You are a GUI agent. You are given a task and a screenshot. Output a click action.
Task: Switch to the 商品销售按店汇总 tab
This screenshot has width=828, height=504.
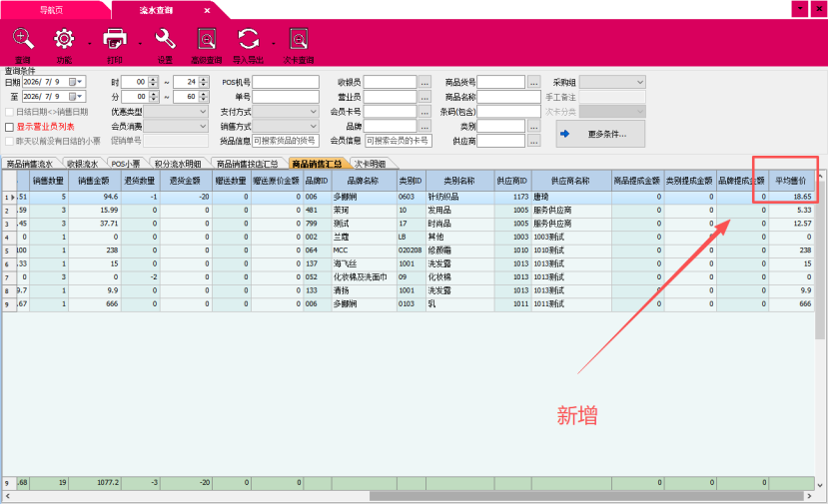point(247,164)
